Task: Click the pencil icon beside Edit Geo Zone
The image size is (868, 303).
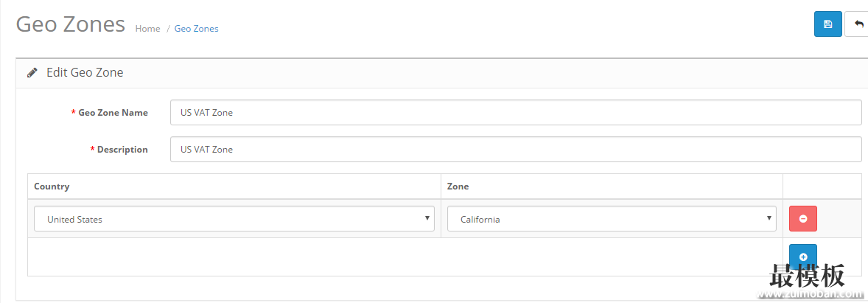Action: 32,72
